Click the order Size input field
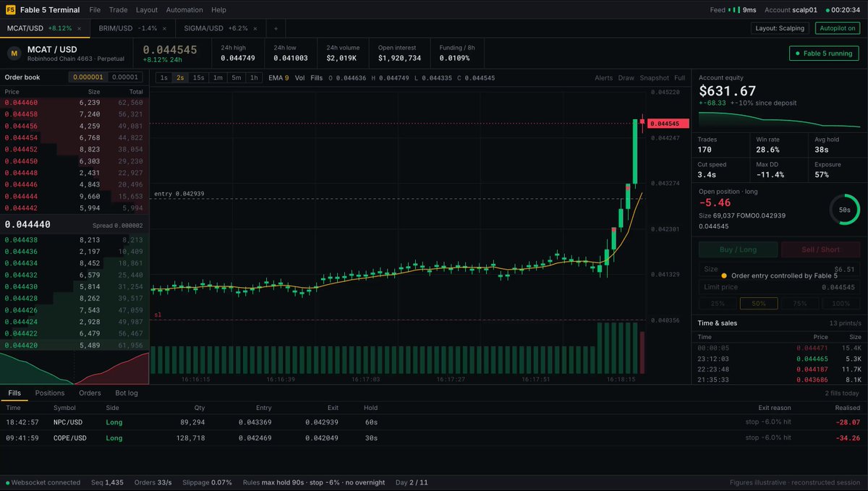The image size is (868, 491). [780, 269]
